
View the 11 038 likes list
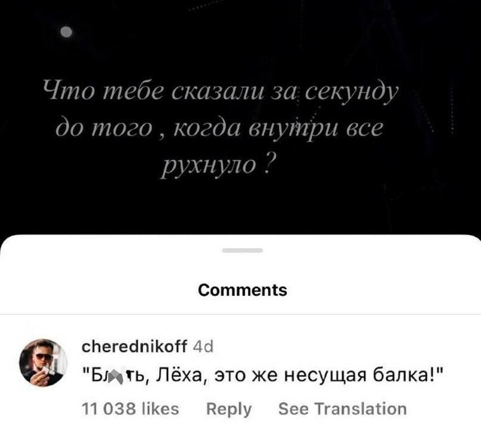(x=131, y=409)
